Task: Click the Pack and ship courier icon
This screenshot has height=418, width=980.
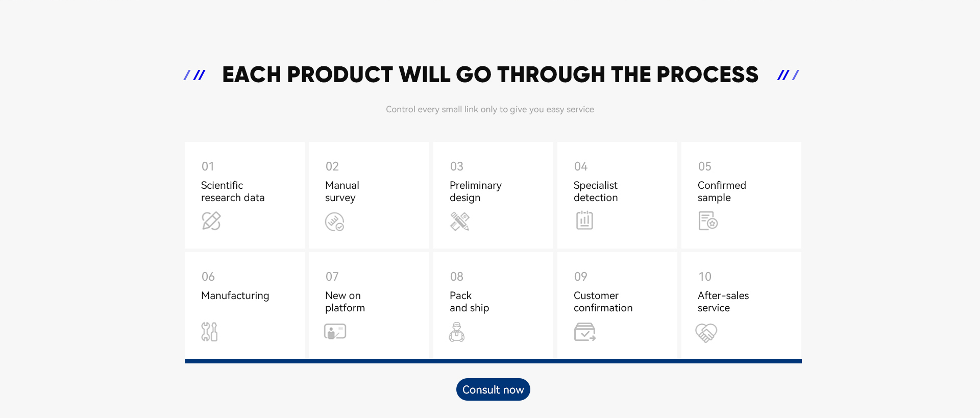Action: (457, 332)
